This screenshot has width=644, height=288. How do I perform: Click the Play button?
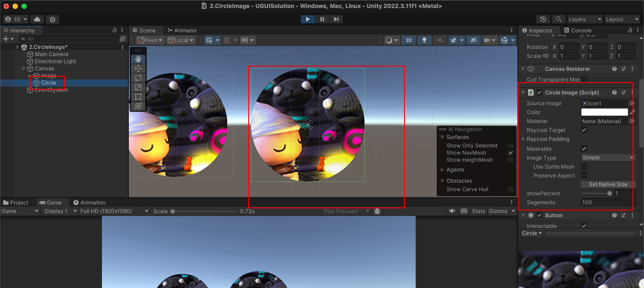(307, 19)
